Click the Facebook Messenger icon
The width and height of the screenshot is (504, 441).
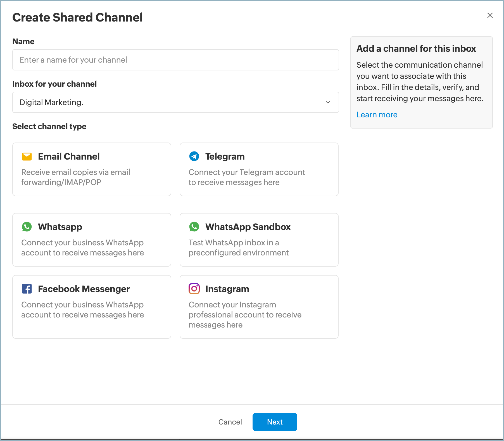click(27, 289)
